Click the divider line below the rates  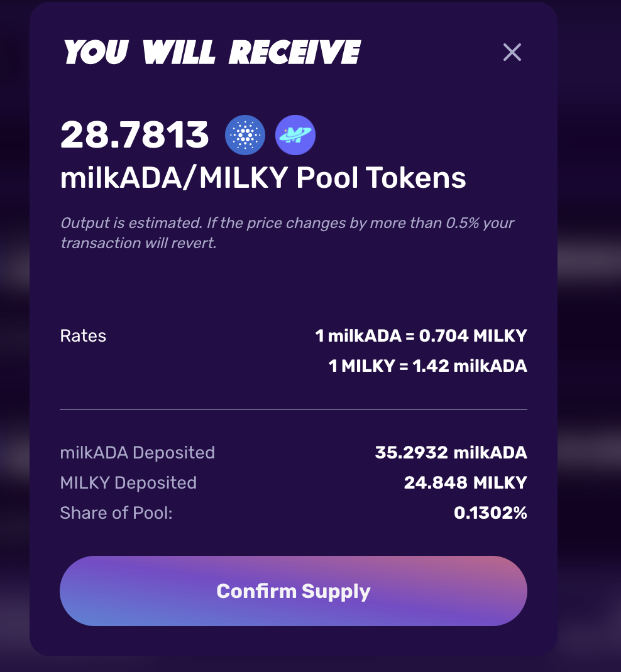click(x=294, y=409)
